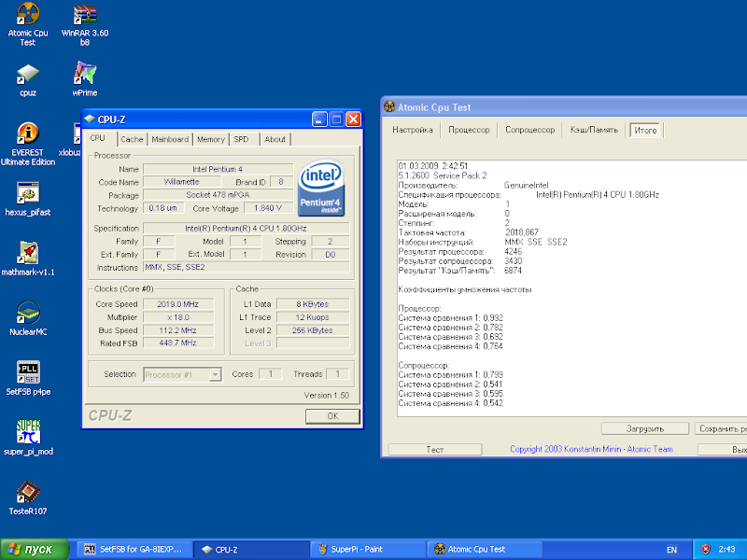
Task: Click the Bus Speed value 112.2 MHz
Action: tap(178, 330)
